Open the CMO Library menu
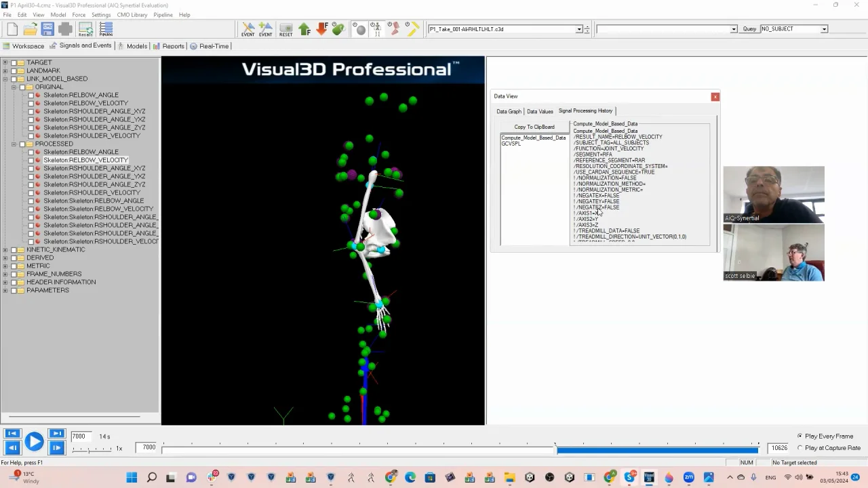This screenshot has height=488, width=868. click(132, 14)
